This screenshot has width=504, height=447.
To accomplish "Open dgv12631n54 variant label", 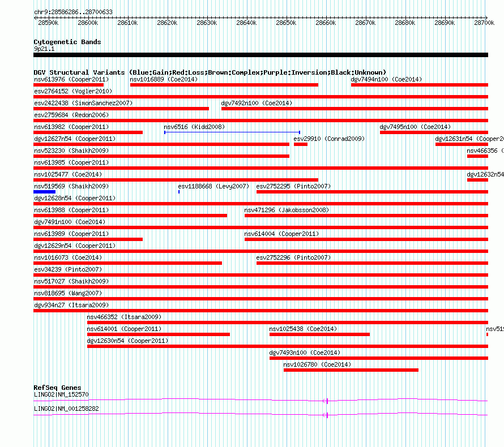I will [x=469, y=139].
